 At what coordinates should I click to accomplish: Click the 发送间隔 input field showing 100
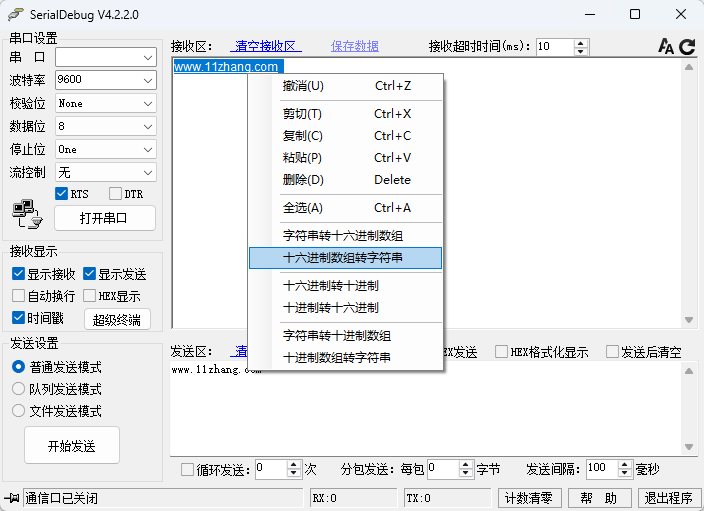click(602, 469)
